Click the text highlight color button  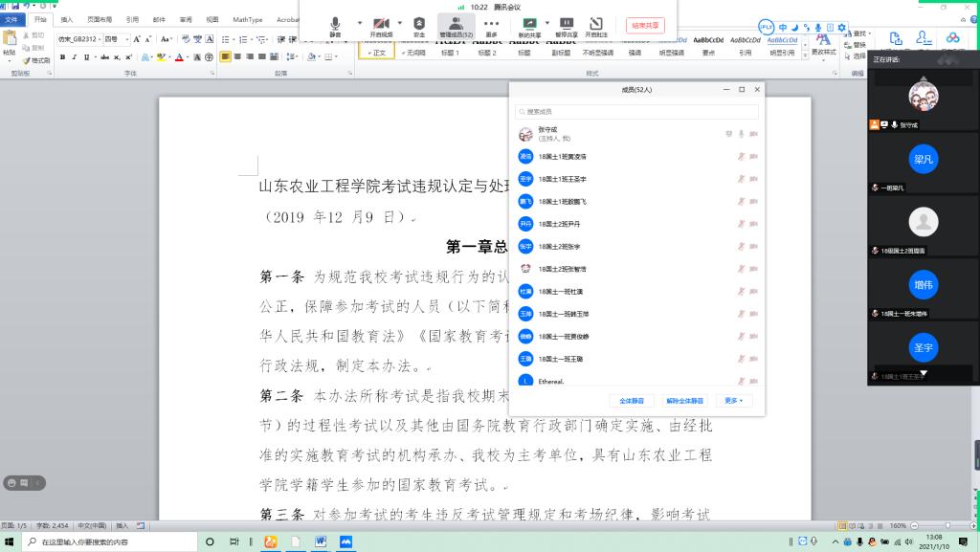163,56
